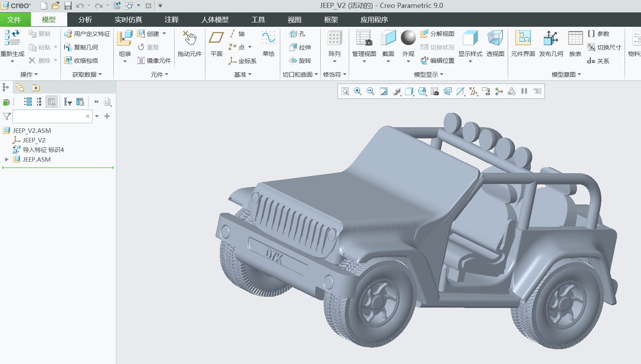Click the Extrude (拉伸) button
The width and height of the screenshot is (641, 364).
coord(300,47)
